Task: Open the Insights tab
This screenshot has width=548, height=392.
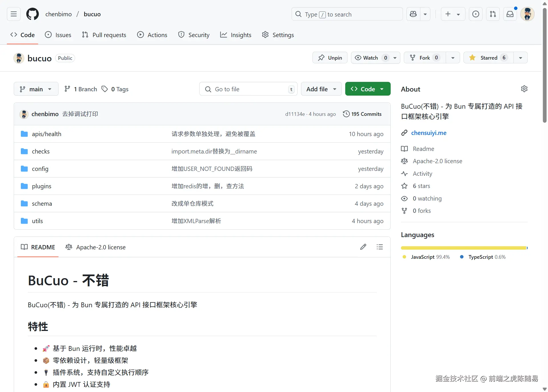Action: click(236, 35)
